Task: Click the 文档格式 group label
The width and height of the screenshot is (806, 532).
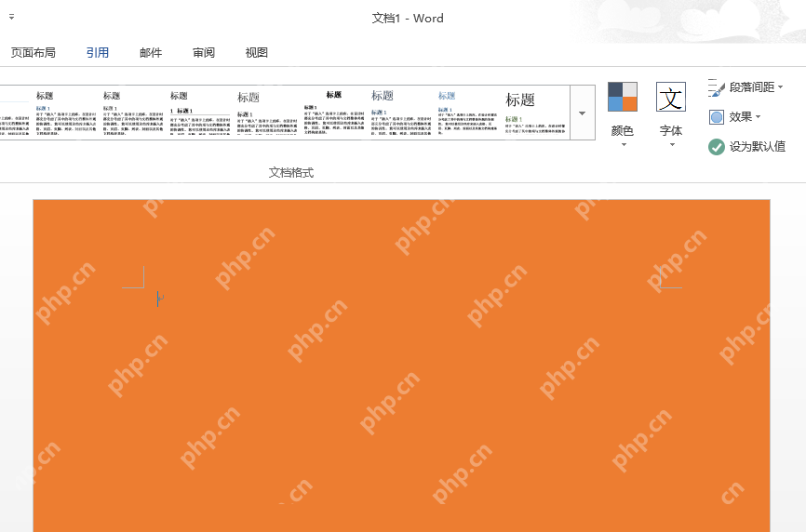Action: pyautogui.click(x=291, y=173)
